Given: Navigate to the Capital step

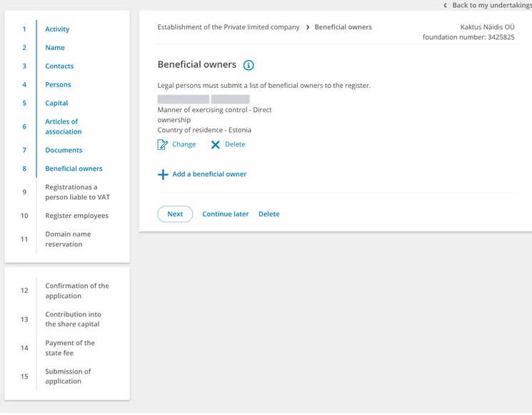Looking at the screenshot, I should [x=56, y=103].
